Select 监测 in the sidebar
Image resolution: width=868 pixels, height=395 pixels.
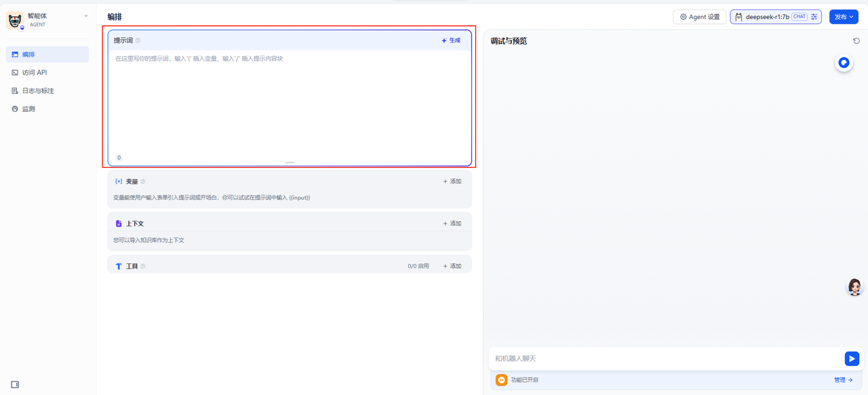pyautogui.click(x=28, y=109)
